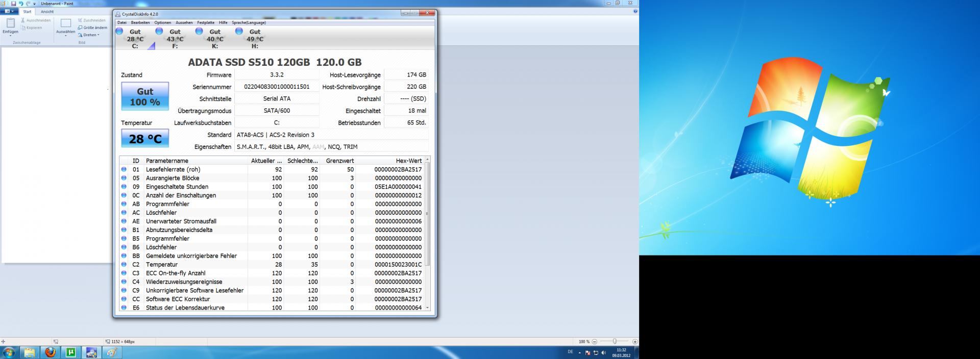Select the Unerwarteter Stromausfall row
This screenshot has height=359, width=980.
coord(272,221)
